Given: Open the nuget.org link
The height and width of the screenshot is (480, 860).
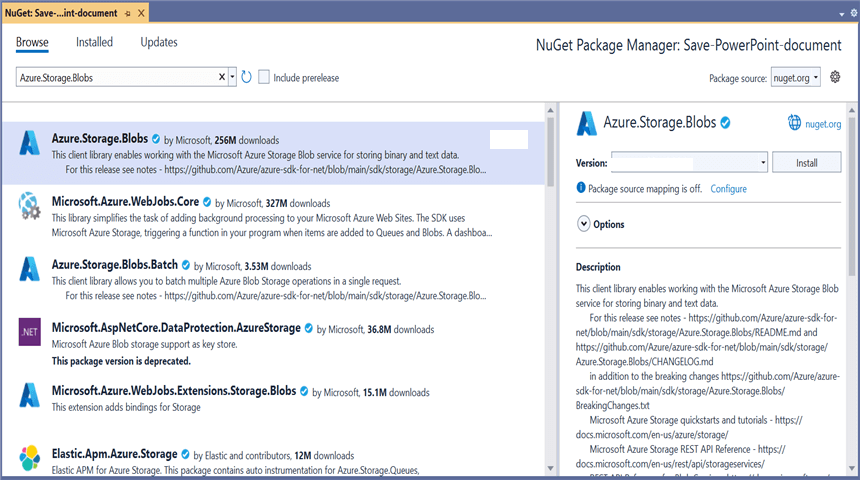Looking at the screenshot, I should (x=823, y=124).
